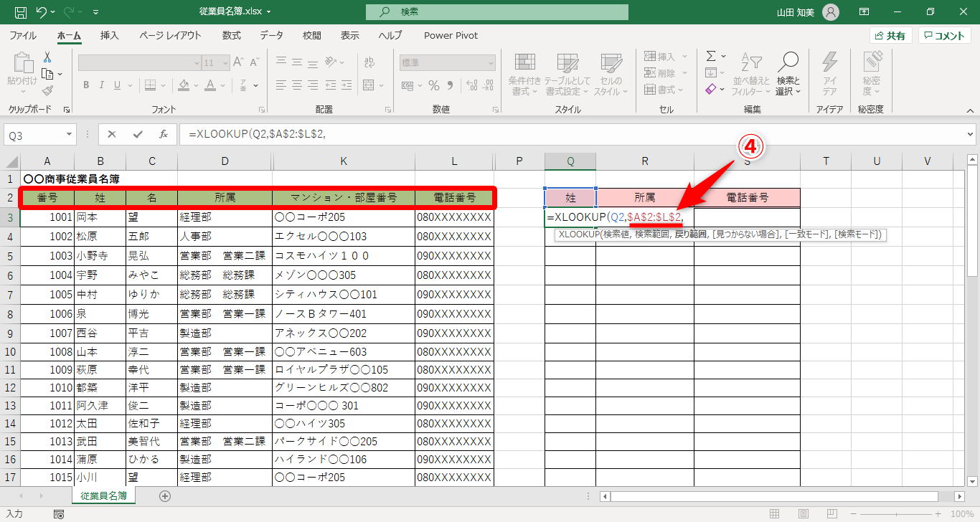Undo the last action in the title bar
The height and width of the screenshot is (522, 980).
coord(42,12)
